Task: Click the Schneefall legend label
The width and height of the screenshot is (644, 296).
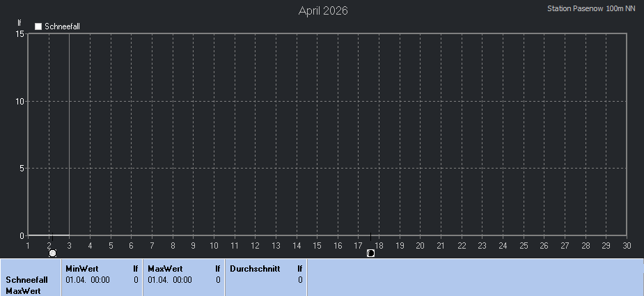Action: tap(62, 26)
